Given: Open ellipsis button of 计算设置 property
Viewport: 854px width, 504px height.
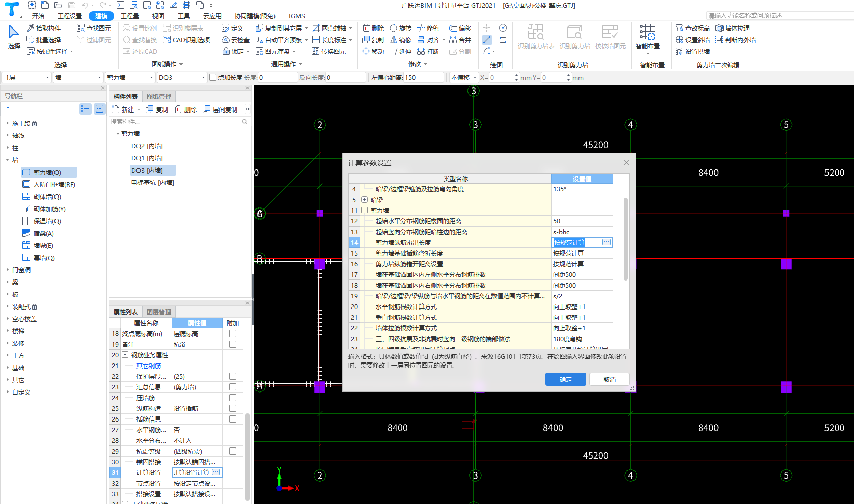Looking at the screenshot, I should click(216, 472).
